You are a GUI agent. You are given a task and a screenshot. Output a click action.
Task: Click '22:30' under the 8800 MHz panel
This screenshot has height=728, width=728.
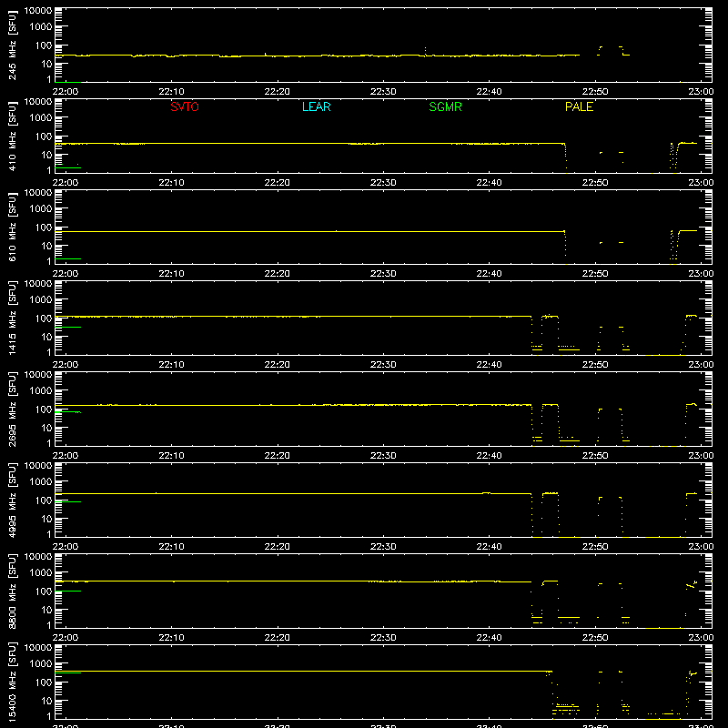tap(383, 638)
